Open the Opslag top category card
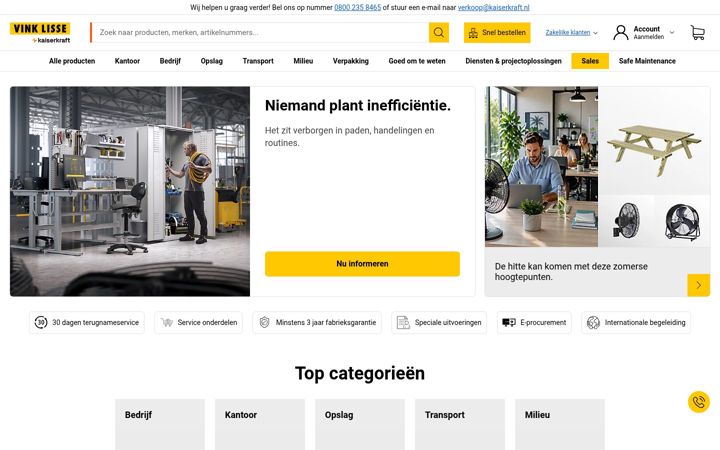 point(360,424)
